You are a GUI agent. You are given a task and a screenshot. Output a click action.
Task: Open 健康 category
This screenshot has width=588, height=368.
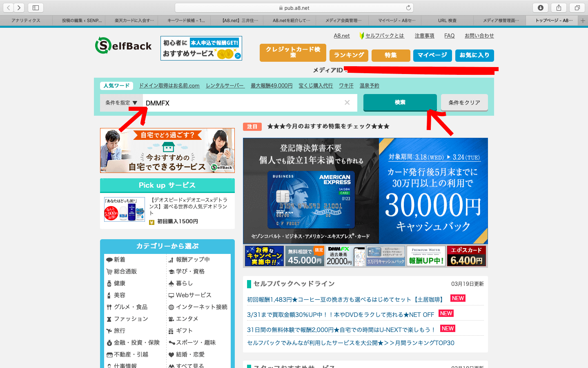(116, 283)
